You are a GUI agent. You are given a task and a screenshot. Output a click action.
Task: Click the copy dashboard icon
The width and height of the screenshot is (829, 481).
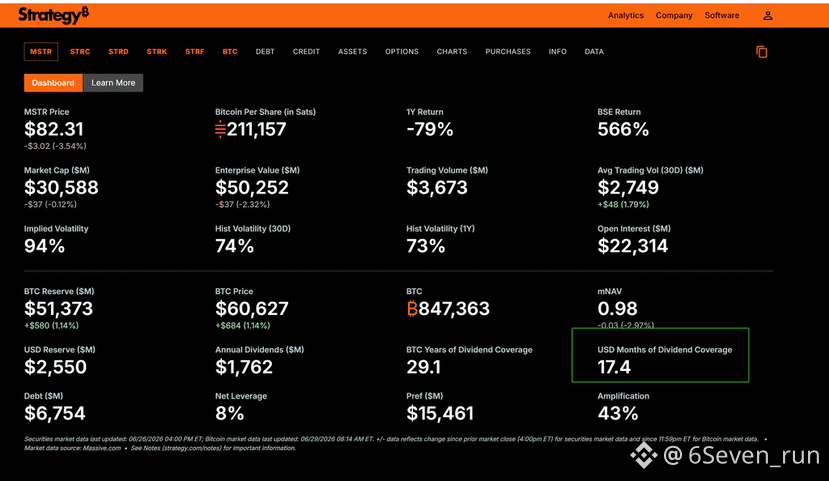pos(761,52)
